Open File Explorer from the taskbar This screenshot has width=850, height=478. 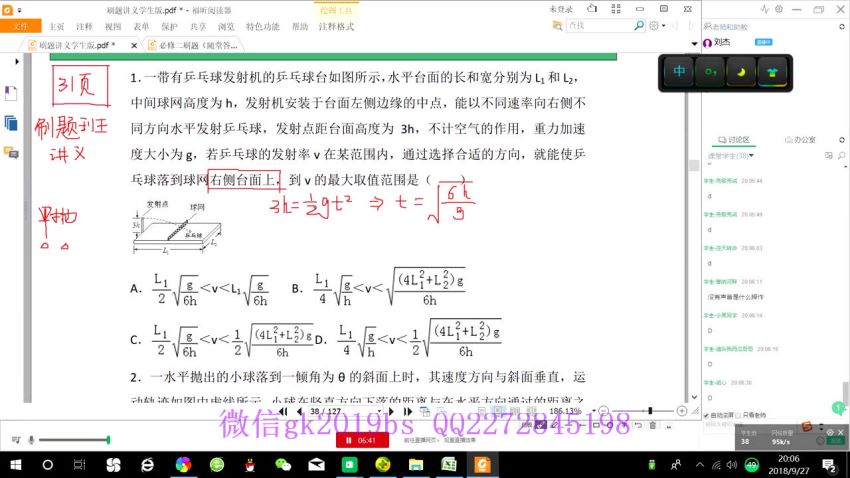(416, 465)
